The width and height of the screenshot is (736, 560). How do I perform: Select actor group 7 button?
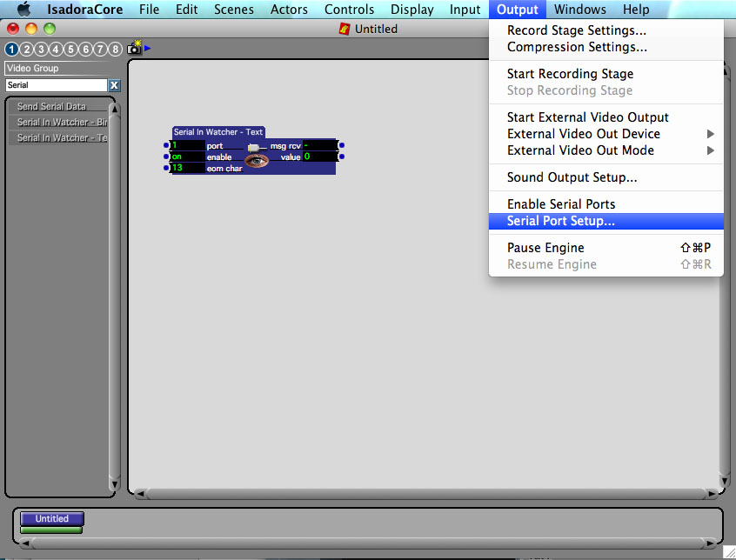[100, 49]
